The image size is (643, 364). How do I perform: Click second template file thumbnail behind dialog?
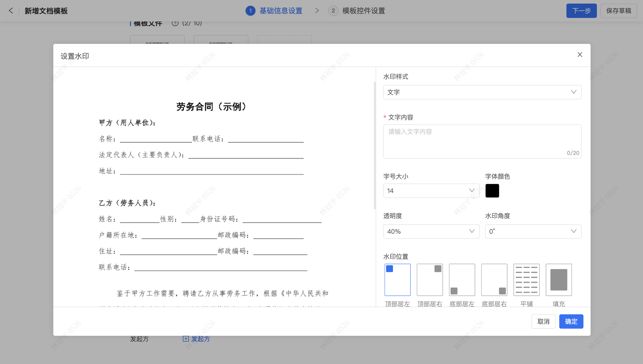[221, 39]
